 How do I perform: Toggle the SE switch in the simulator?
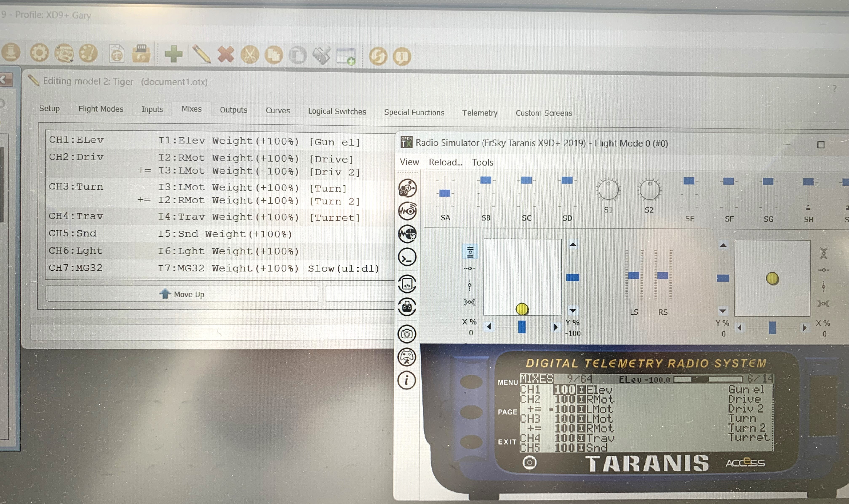[x=689, y=195]
